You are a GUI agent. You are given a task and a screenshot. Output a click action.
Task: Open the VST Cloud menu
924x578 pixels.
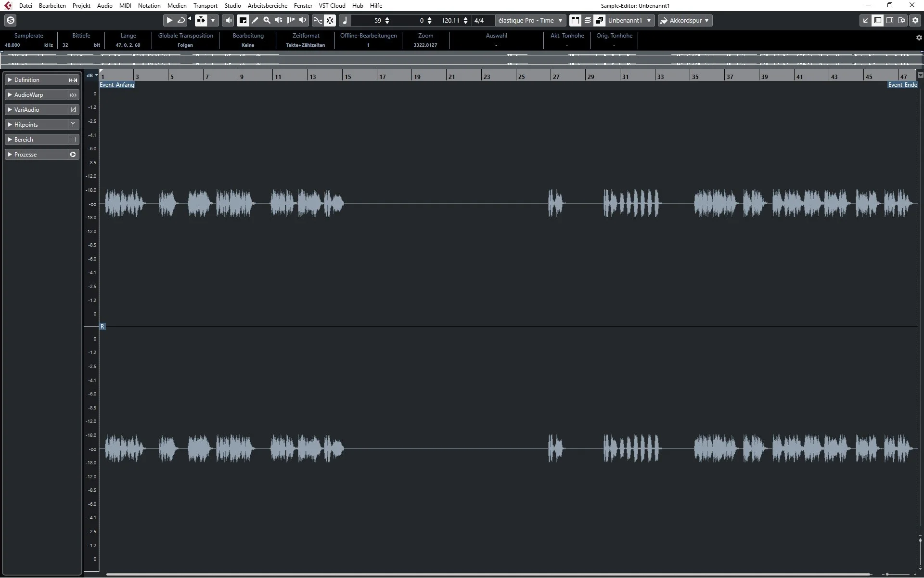pos(332,6)
